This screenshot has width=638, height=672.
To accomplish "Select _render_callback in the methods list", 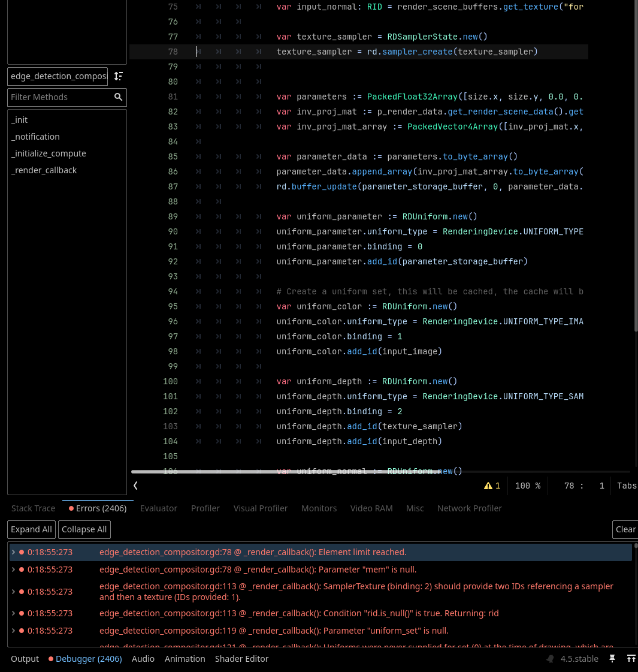I will [44, 170].
